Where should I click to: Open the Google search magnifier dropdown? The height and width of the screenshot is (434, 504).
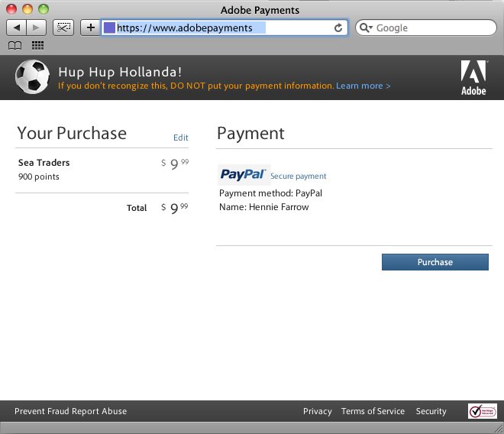pyautogui.click(x=366, y=28)
